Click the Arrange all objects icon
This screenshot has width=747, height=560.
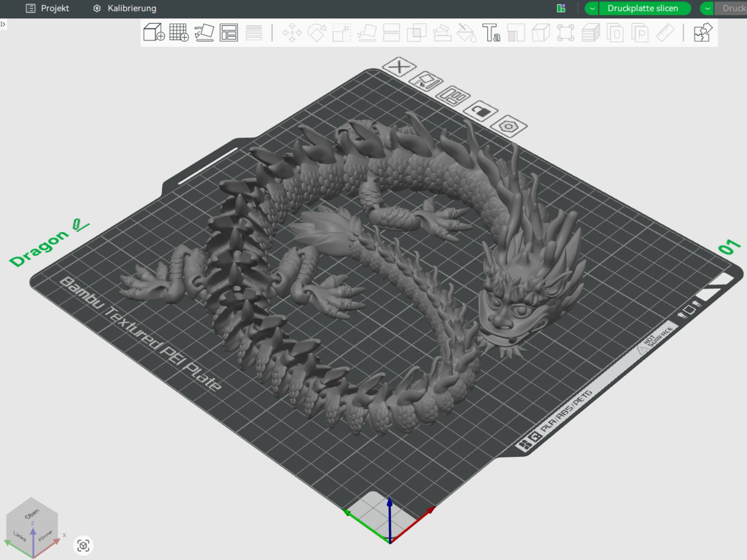coord(229,32)
